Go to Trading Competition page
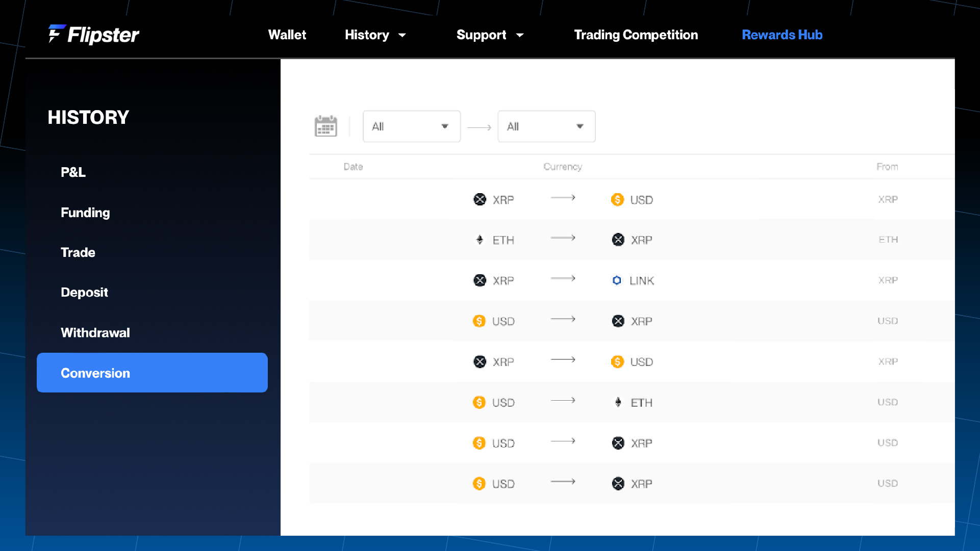Screen dimensions: 980x551 [636, 35]
